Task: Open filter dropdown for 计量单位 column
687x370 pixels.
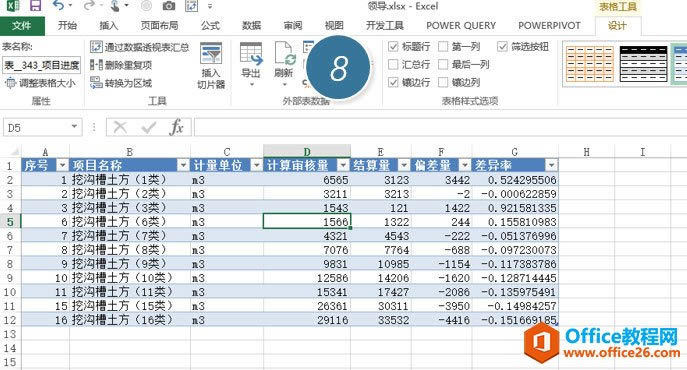Action: tap(256, 165)
